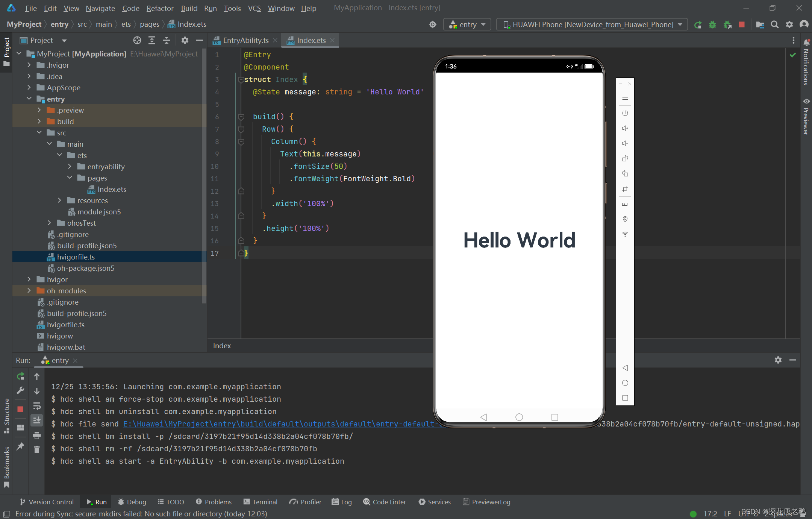
Task: Click the emulator location pin icon
Action: click(625, 219)
